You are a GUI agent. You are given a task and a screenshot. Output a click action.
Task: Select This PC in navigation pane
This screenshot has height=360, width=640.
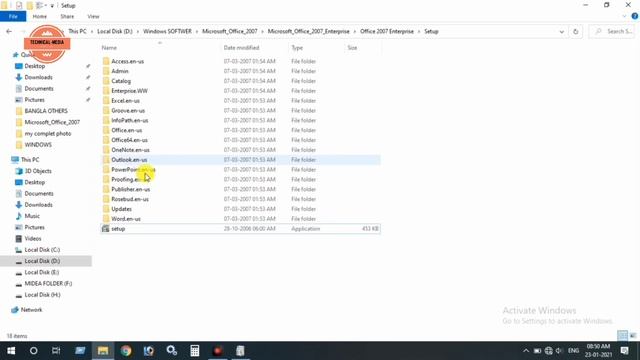(30, 160)
